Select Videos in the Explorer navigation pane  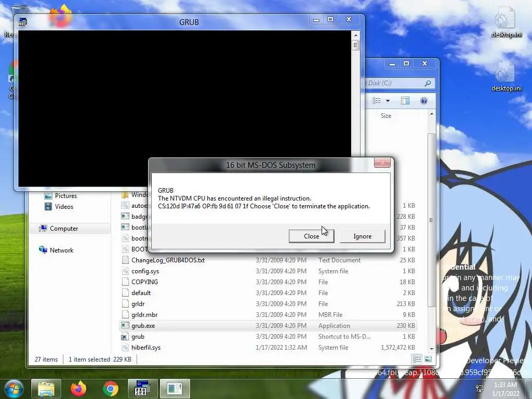pyautogui.click(x=64, y=207)
